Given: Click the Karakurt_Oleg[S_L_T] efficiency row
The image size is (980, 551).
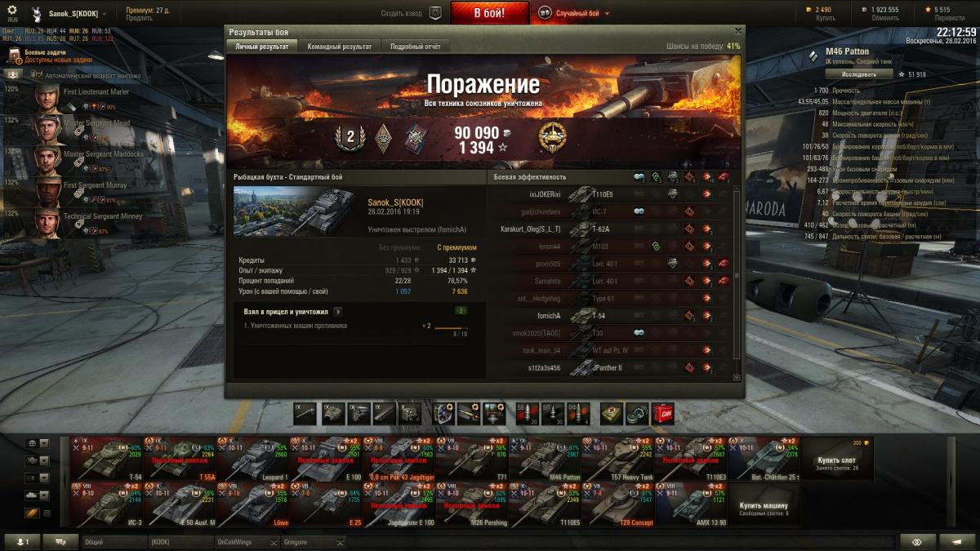Looking at the screenshot, I should [611, 229].
